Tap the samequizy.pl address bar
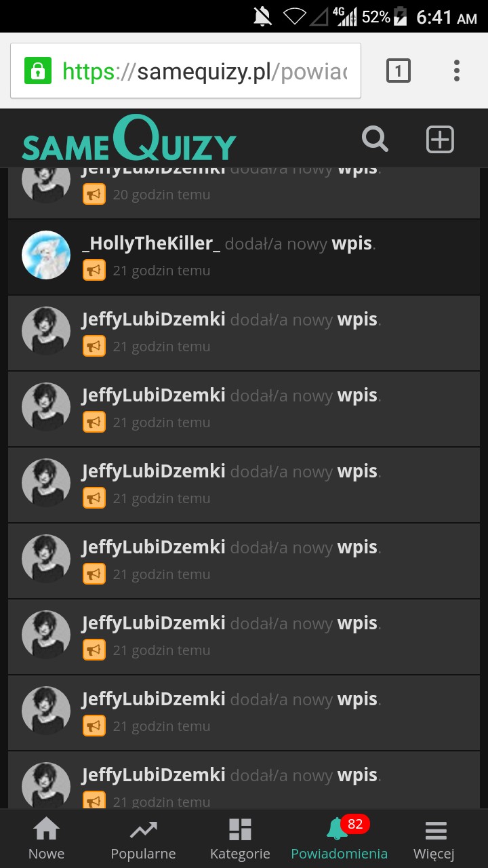This screenshot has width=488, height=868. pyautogui.click(x=186, y=71)
